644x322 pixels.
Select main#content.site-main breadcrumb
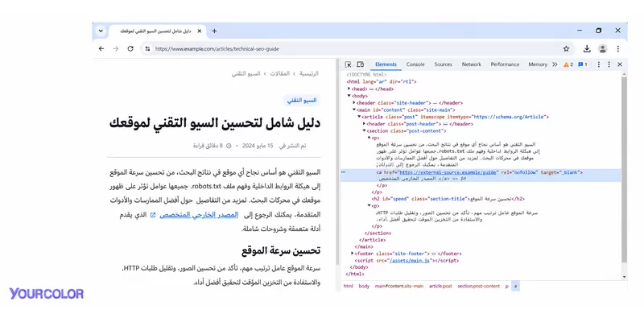pos(398,287)
